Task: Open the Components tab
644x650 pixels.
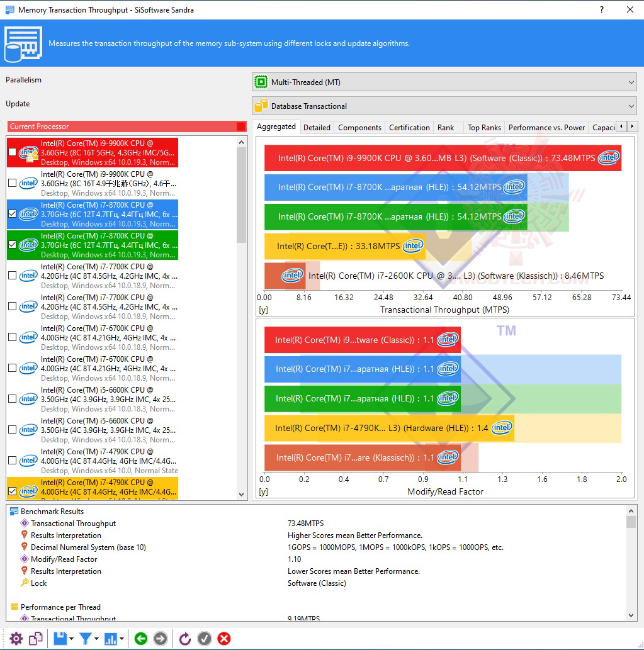Action: click(359, 127)
